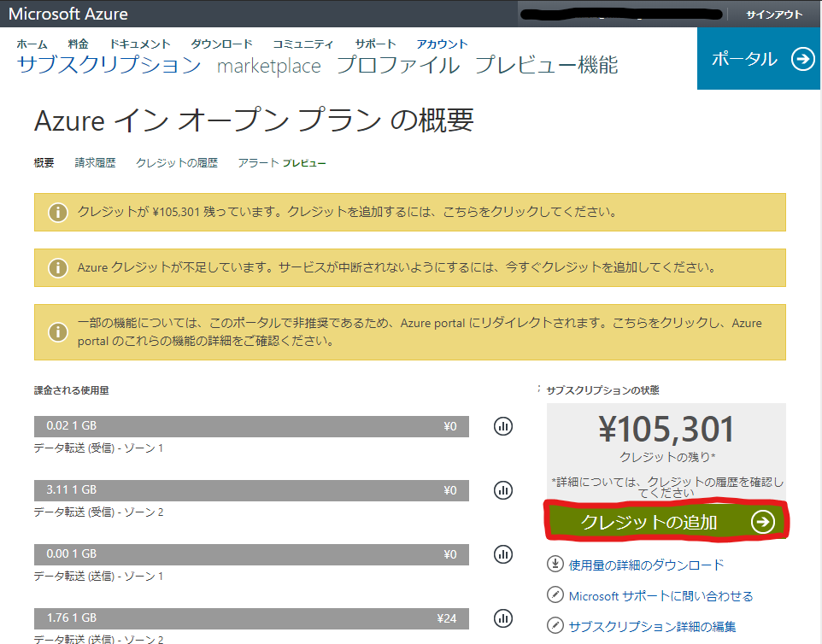Viewport: 822px width, 644px height.
Task: Go to the ポータル button
Action: coord(759,59)
